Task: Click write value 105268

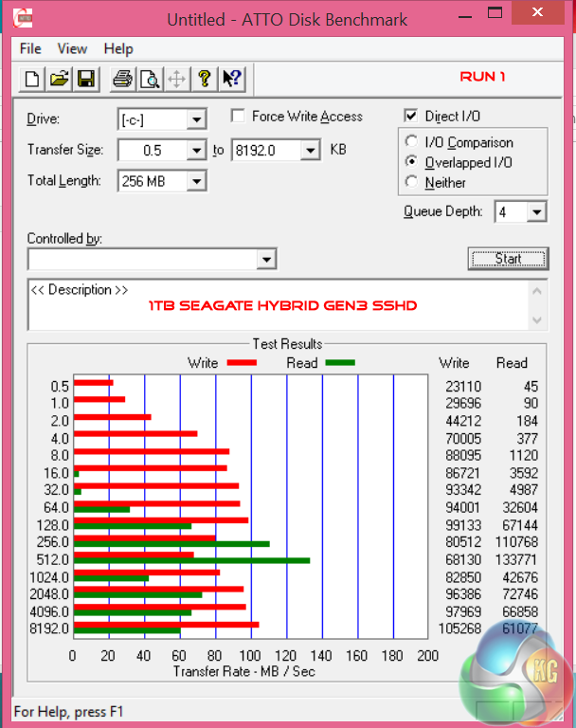Action: [460, 628]
